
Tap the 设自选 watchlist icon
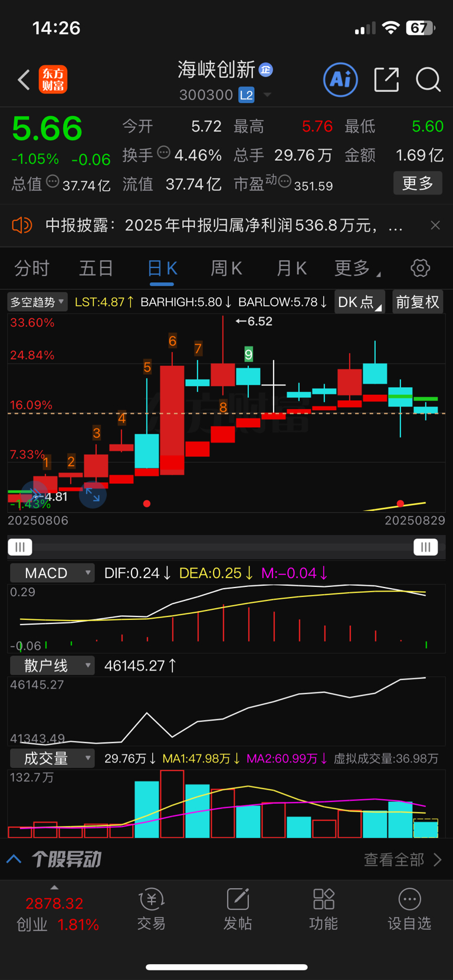tap(409, 909)
